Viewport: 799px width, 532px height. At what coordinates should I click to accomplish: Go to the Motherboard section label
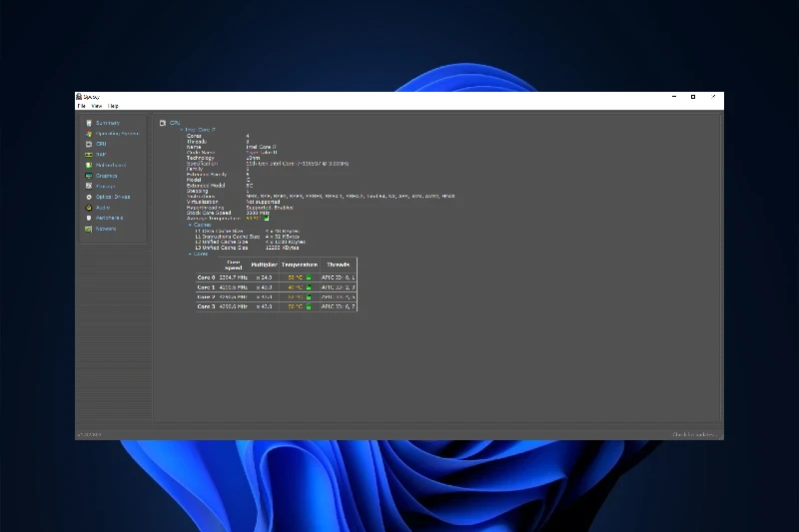pos(111,166)
